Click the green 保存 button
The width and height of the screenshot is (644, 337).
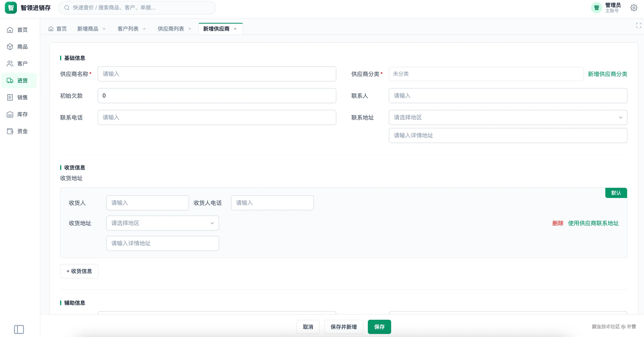pos(379,327)
